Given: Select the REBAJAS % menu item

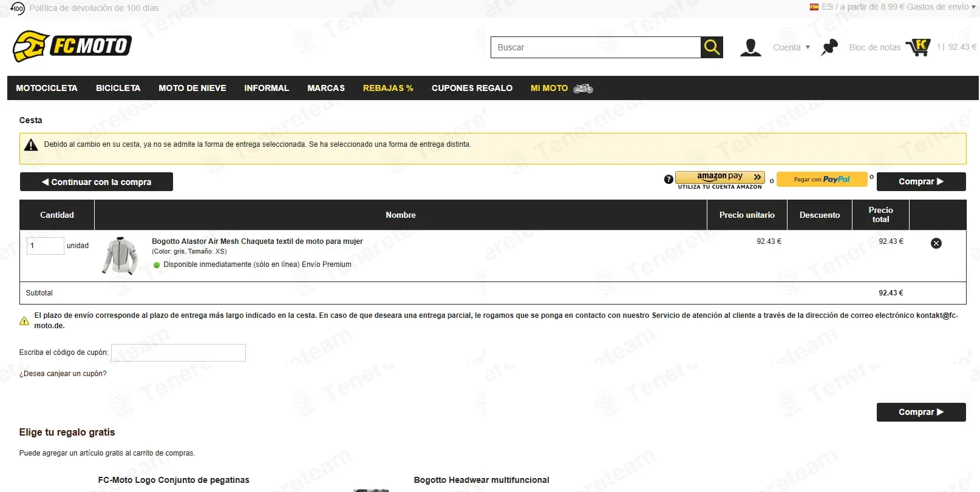Looking at the screenshot, I should [388, 88].
